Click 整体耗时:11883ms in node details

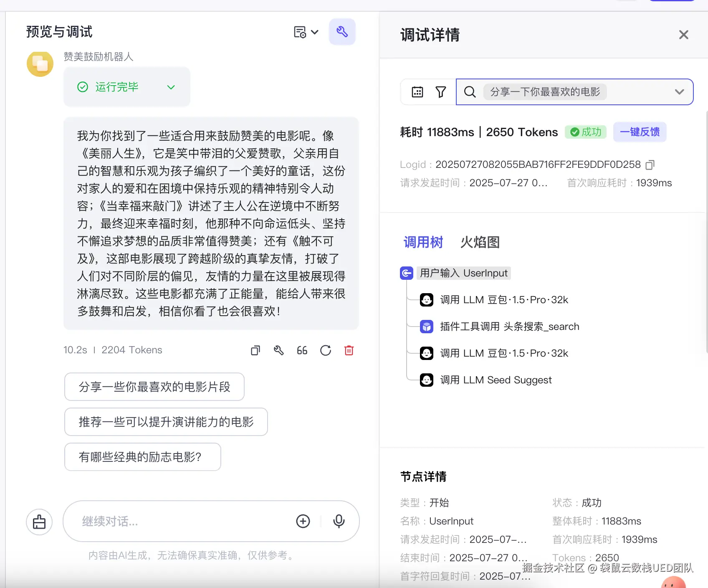tap(597, 521)
